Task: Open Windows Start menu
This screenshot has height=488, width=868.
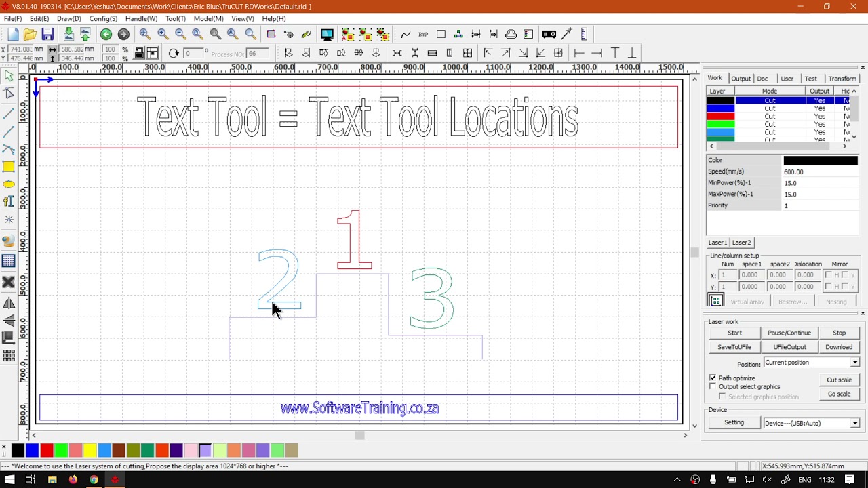Action: point(10,480)
